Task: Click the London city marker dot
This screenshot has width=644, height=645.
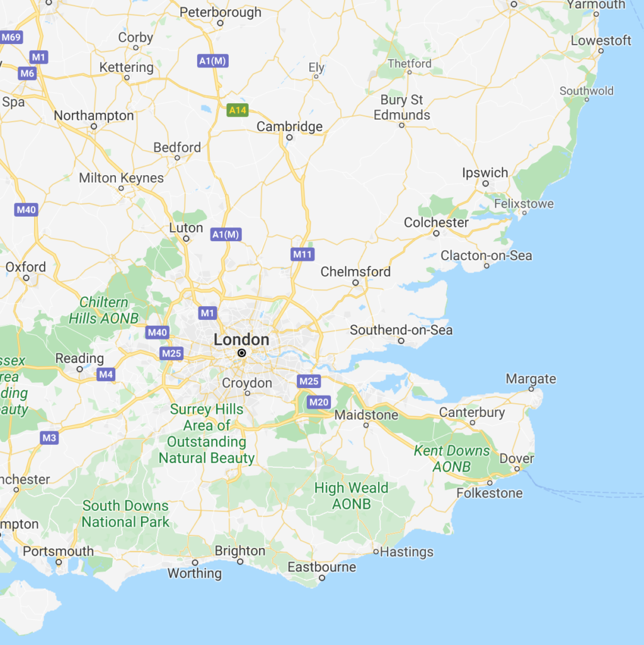Action: [x=241, y=353]
